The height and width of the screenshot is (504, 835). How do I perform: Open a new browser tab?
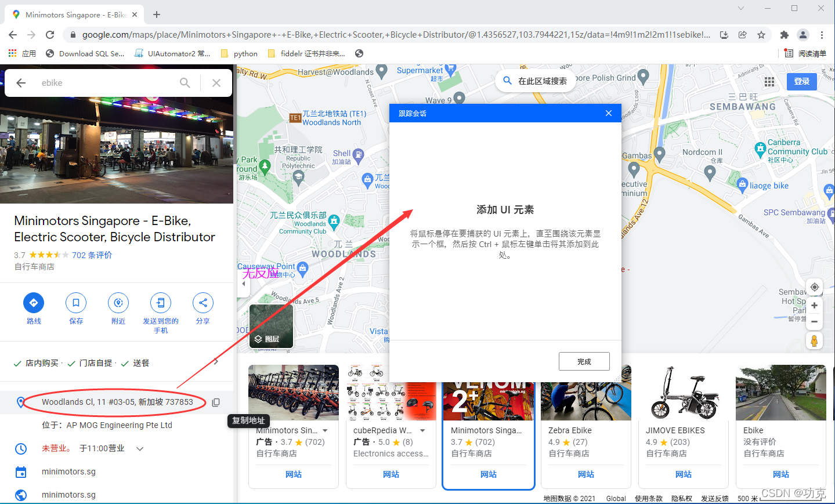pyautogui.click(x=157, y=14)
